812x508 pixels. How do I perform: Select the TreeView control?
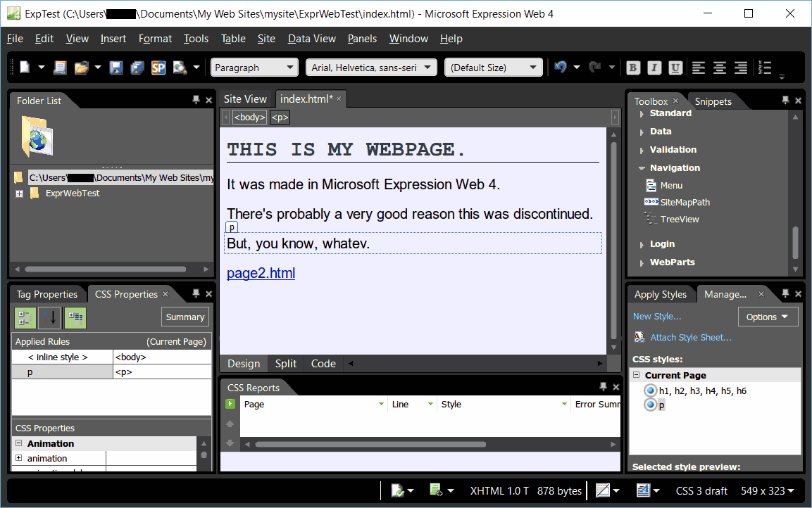pyautogui.click(x=672, y=220)
